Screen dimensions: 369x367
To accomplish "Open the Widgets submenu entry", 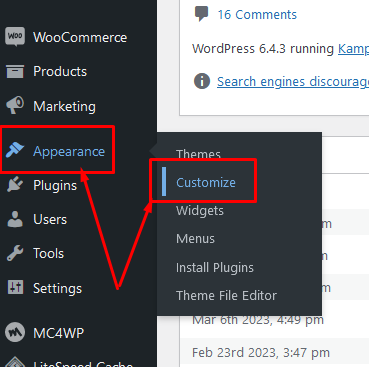I will pos(200,211).
